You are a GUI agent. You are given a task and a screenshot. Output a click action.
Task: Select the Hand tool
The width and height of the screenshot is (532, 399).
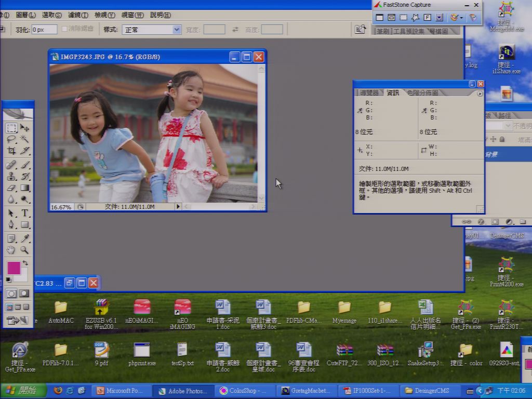pyautogui.click(x=11, y=250)
